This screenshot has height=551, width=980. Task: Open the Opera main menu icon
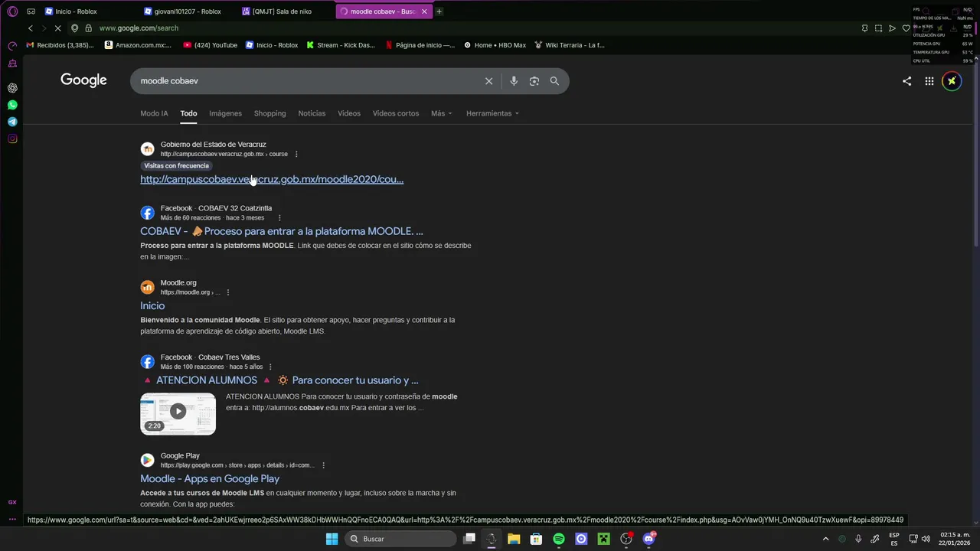click(12, 11)
